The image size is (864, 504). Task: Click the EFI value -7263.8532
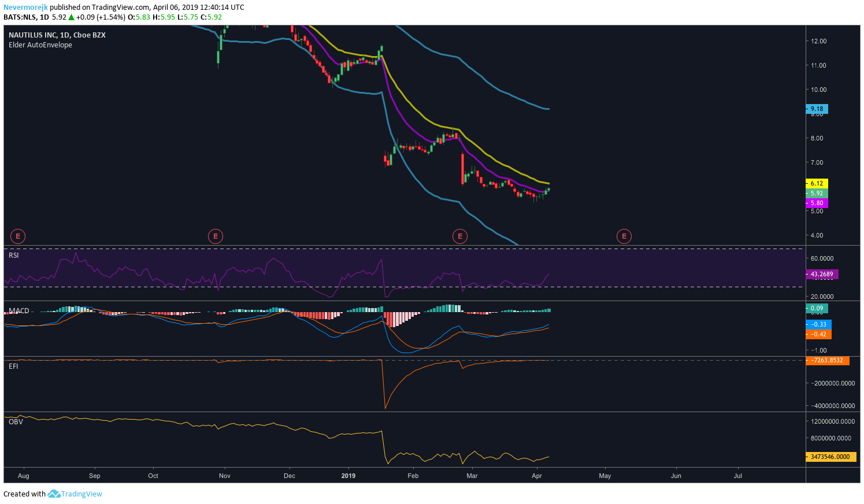coord(828,360)
